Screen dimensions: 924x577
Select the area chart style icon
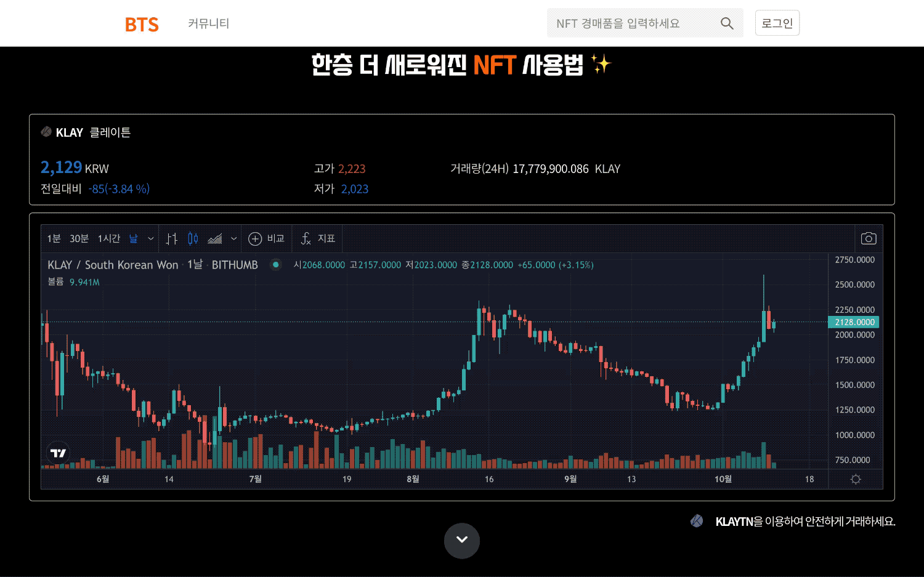[214, 238]
